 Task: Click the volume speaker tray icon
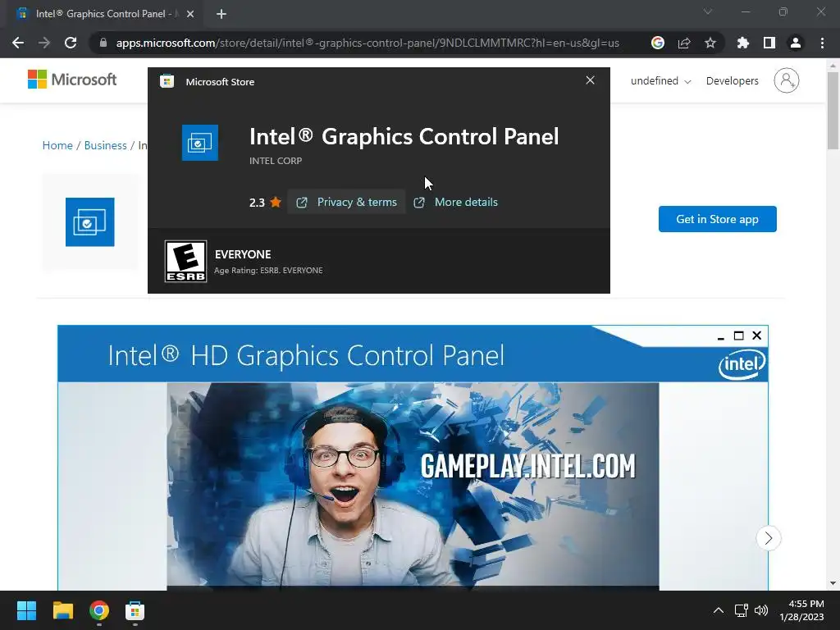760,610
